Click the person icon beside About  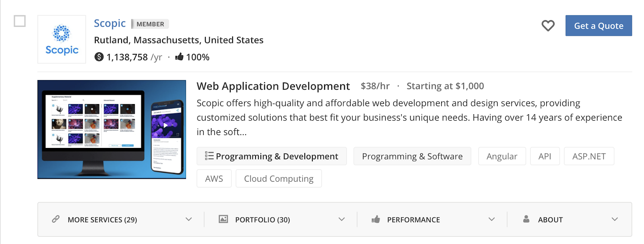click(x=526, y=219)
